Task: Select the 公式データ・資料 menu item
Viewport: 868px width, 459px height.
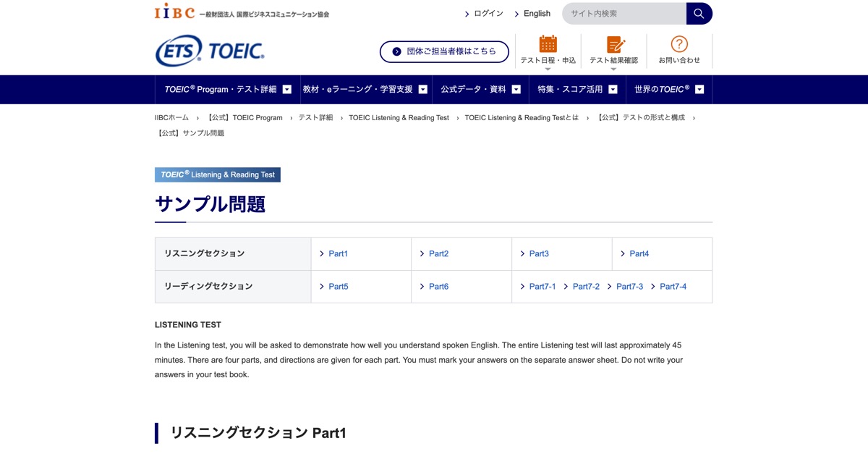Action: [474, 89]
